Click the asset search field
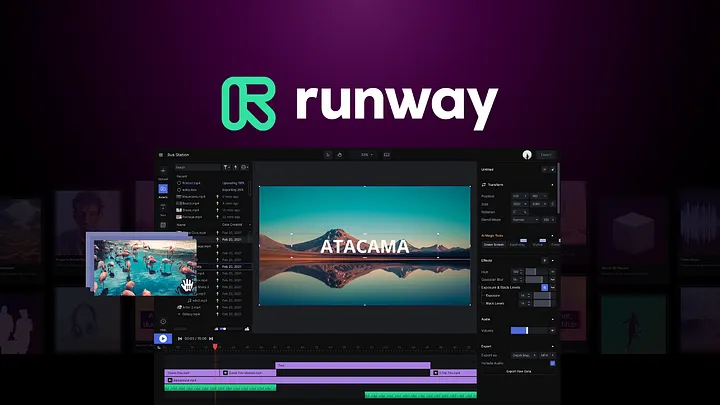The image size is (720, 405). [x=196, y=167]
